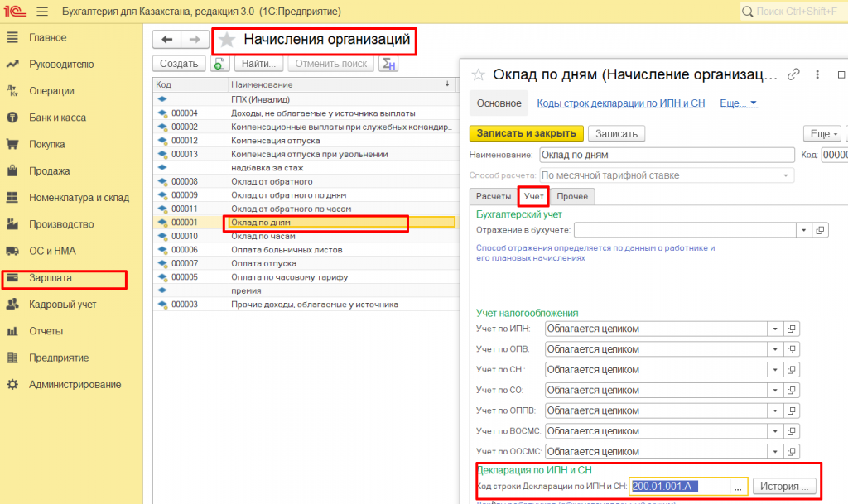Open the Банк и касса section
This screenshot has height=504, width=848.
(x=57, y=118)
